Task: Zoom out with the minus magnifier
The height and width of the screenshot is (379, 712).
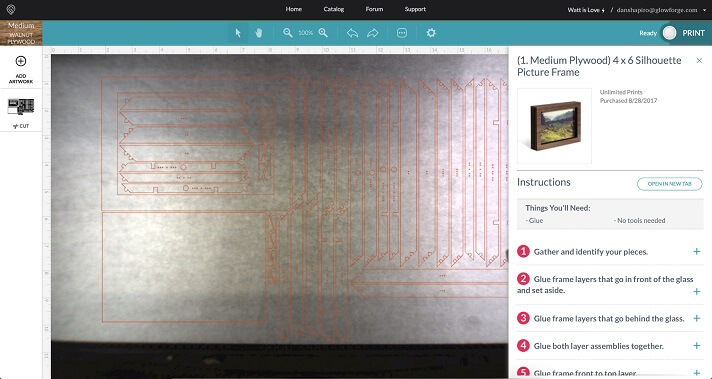Action: tap(287, 33)
